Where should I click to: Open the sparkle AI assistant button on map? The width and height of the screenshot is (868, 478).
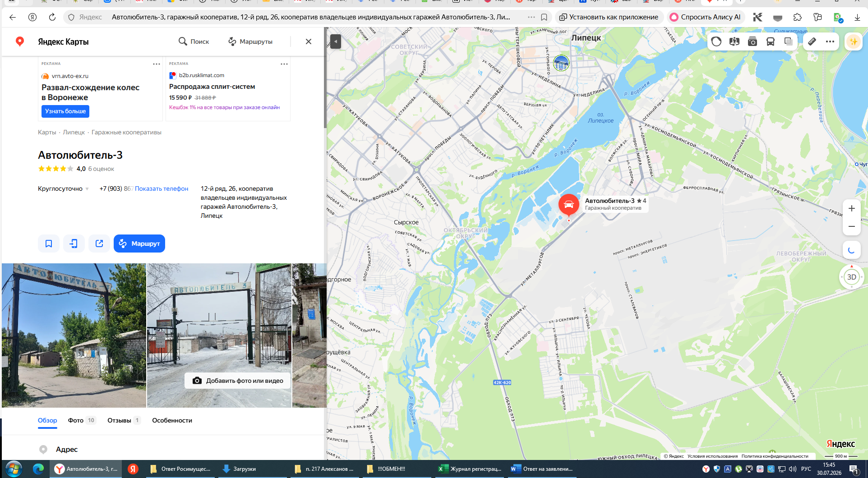point(854,41)
